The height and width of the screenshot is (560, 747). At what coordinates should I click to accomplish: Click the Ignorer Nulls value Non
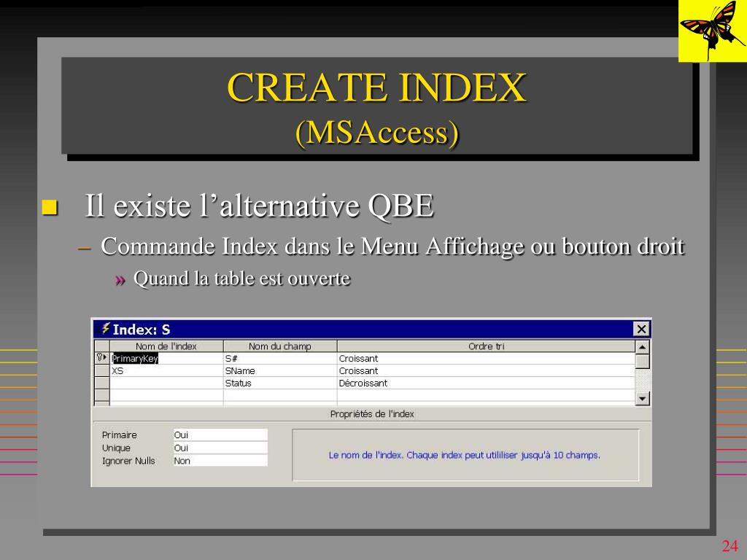(220, 461)
